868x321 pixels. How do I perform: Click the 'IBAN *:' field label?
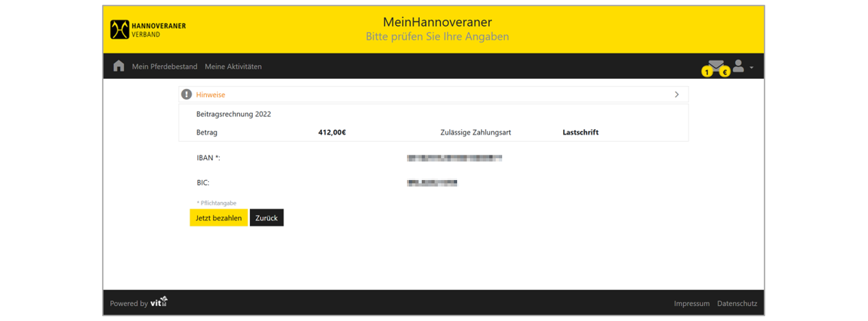click(208, 158)
